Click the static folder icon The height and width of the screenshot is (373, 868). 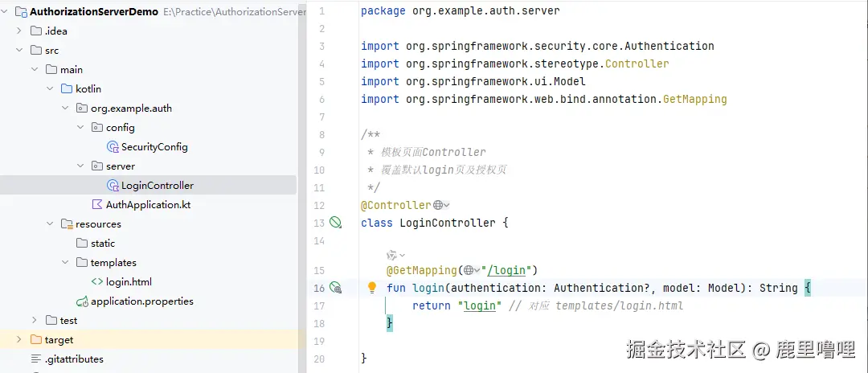point(81,244)
